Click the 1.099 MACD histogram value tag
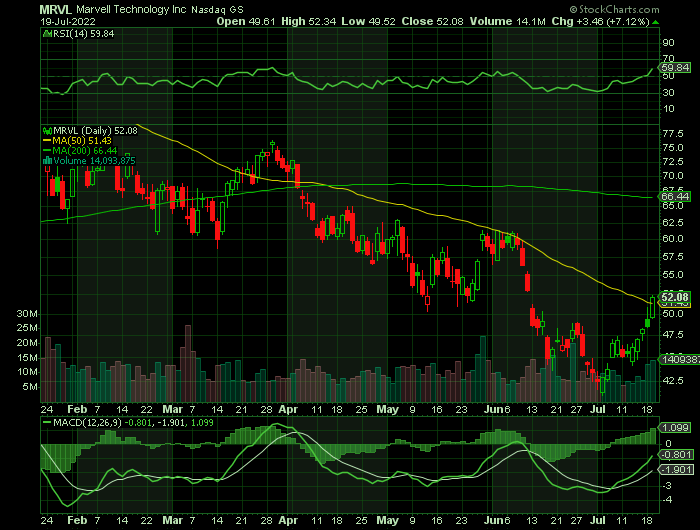Image resolution: width=700 pixels, height=530 pixels. point(675,428)
